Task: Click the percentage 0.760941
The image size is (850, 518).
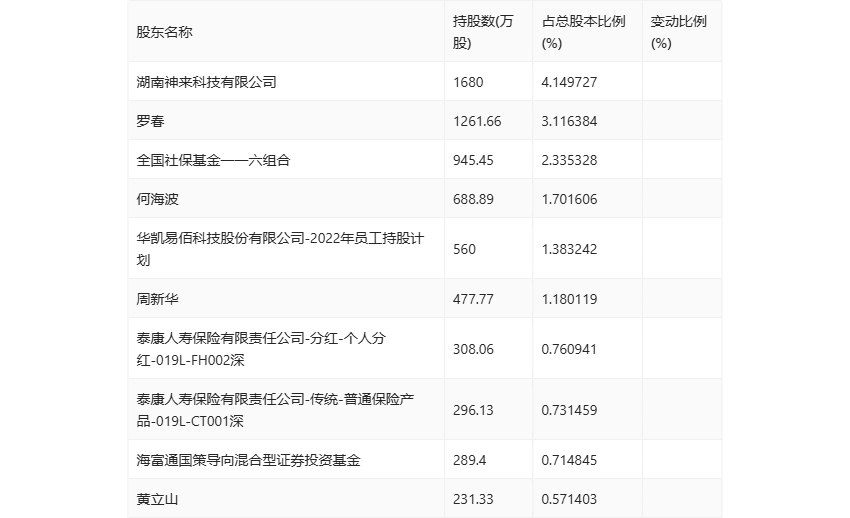Action: click(x=569, y=349)
